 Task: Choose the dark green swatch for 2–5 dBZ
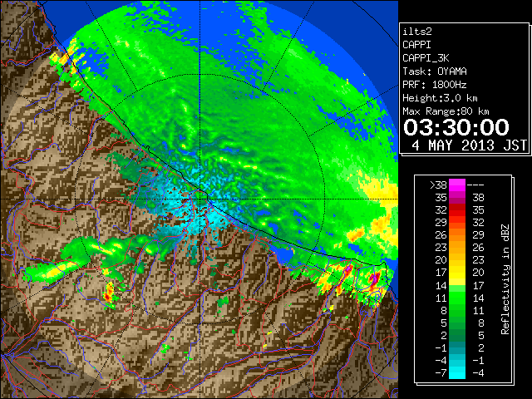(457, 335)
